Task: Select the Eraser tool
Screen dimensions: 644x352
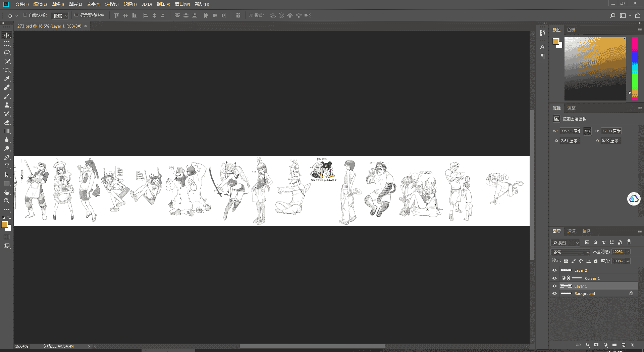Action: pyautogui.click(x=7, y=122)
